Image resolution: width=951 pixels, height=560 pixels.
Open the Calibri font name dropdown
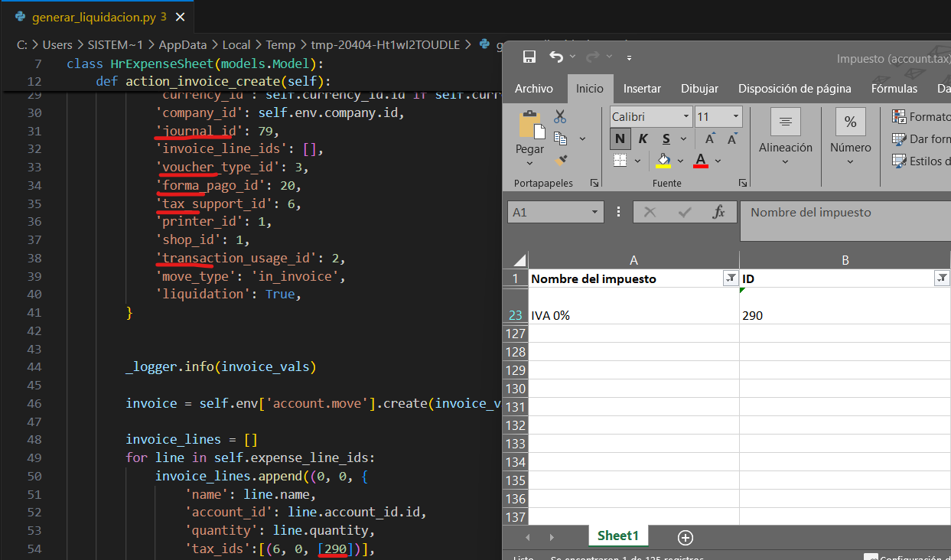coord(650,117)
